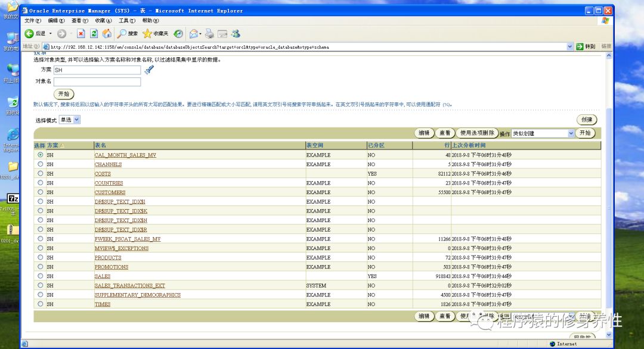Screen dimensions: 644x349
Task: Select the radio button for the SALES table
Action: 40,276
